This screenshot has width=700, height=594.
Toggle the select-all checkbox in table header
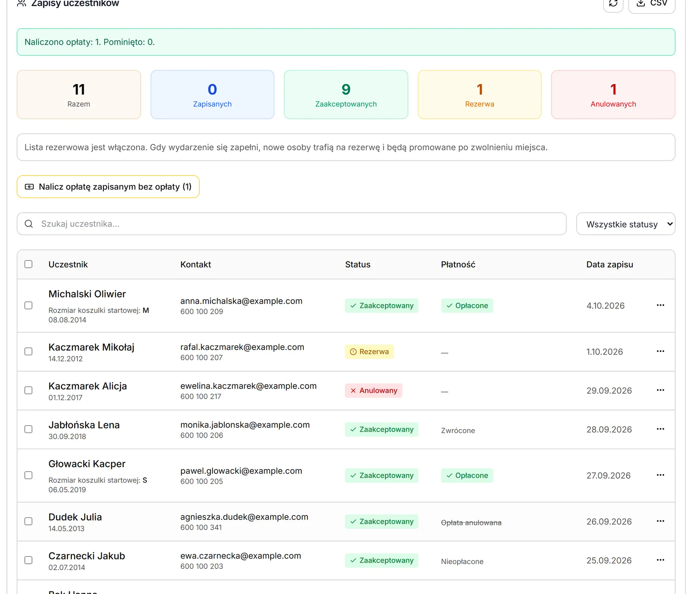click(29, 264)
